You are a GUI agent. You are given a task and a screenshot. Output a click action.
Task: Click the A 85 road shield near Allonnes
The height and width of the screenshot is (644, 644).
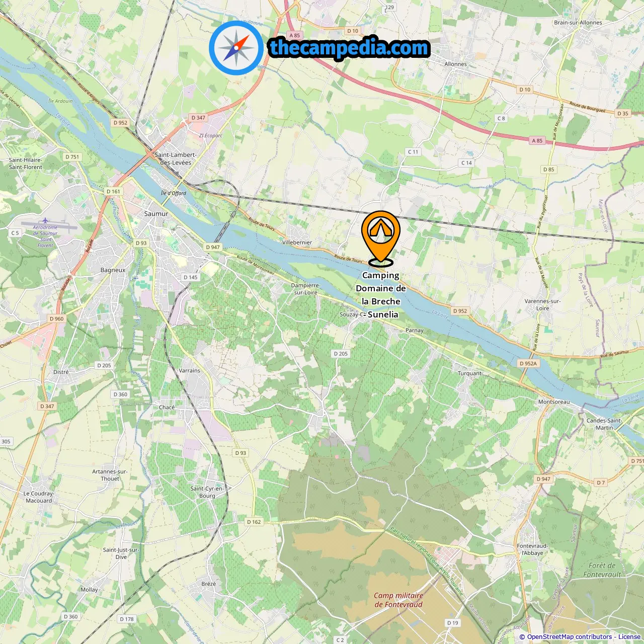pyautogui.click(x=537, y=140)
